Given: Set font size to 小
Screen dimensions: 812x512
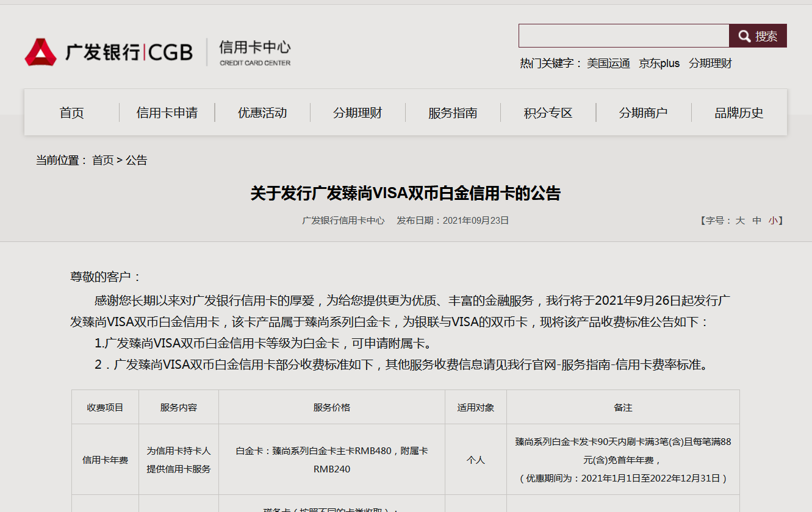Looking at the screenshot, I should click(773, 221).
